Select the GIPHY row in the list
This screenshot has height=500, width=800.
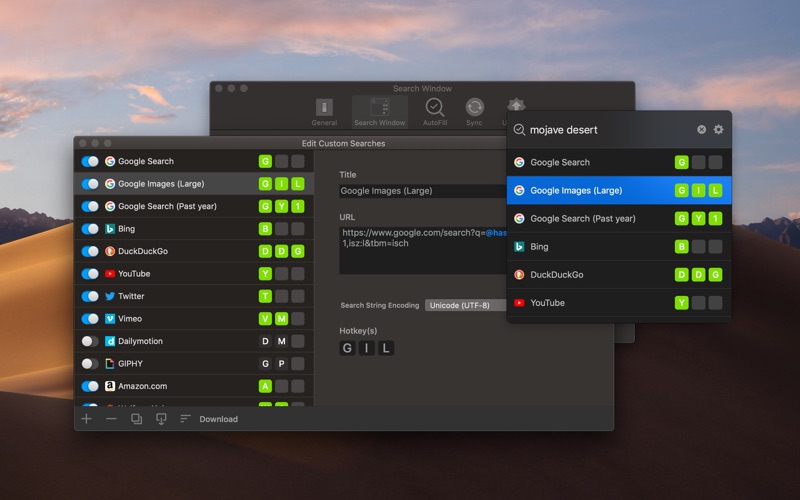click(194, 363)
